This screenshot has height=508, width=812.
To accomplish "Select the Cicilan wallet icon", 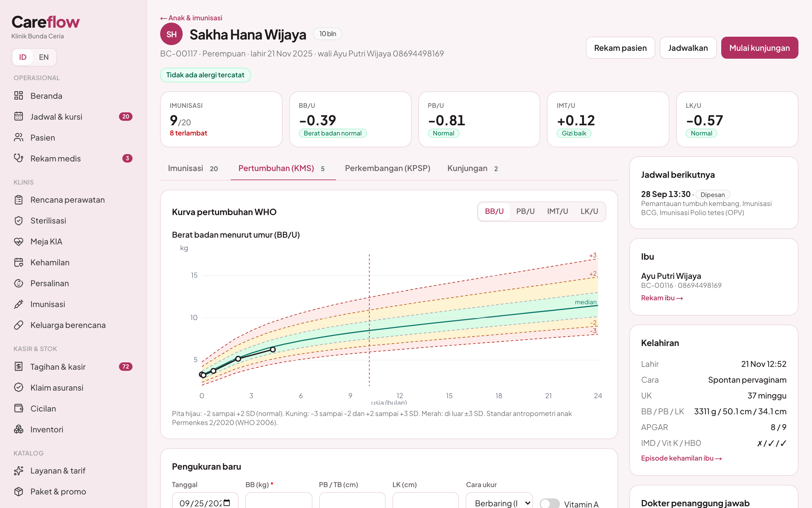I will [x=18, y=408].
